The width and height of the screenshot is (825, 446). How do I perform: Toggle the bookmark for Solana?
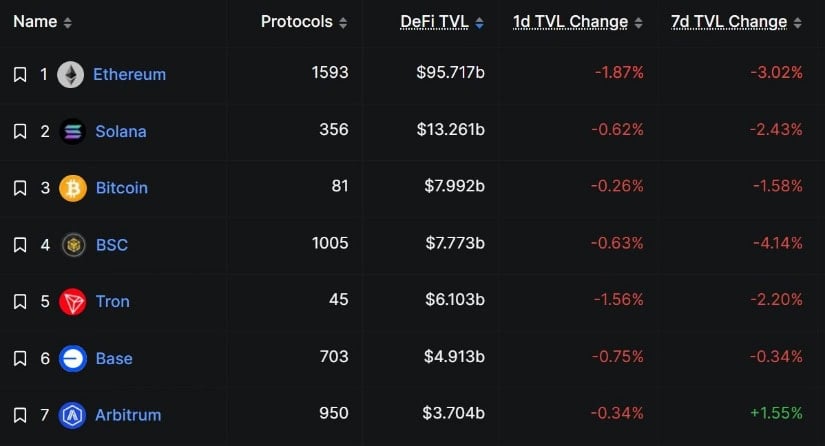(x=20, y=131)
